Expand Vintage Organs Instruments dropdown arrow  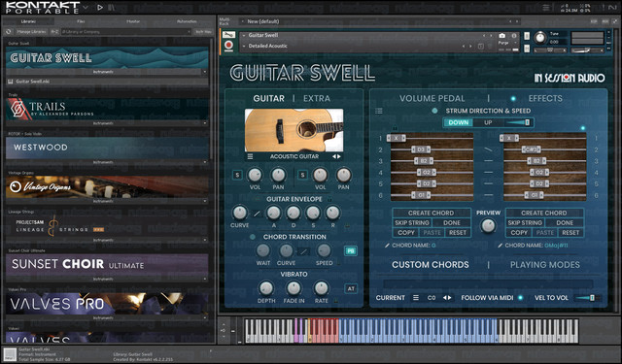coord(205,201)
